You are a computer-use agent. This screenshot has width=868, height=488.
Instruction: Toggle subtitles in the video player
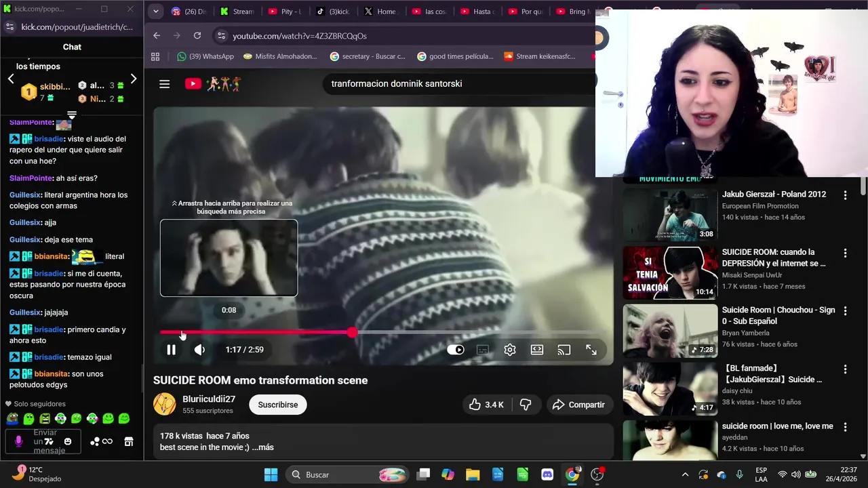(483, 350)
